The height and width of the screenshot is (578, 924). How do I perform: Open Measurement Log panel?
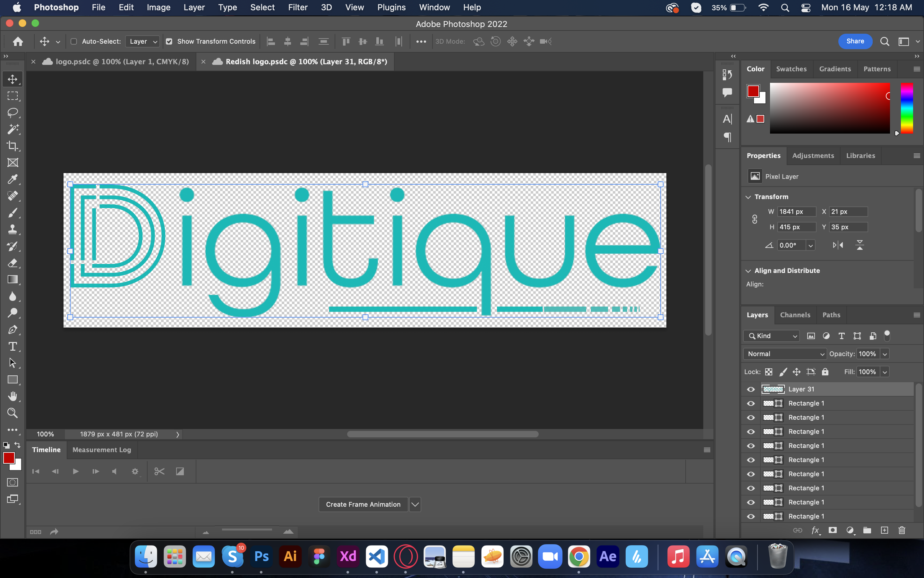pos(102,450)
